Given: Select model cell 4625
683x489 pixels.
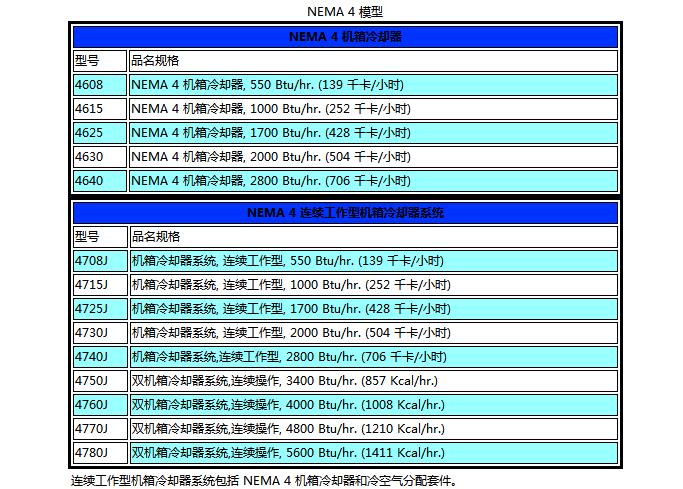Looking at the screenshot, I should coord(100,133).
